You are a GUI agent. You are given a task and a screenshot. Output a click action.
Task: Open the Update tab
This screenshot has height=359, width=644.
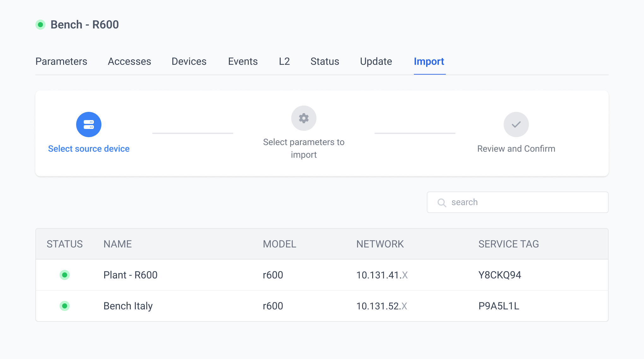tap(376, 61)
